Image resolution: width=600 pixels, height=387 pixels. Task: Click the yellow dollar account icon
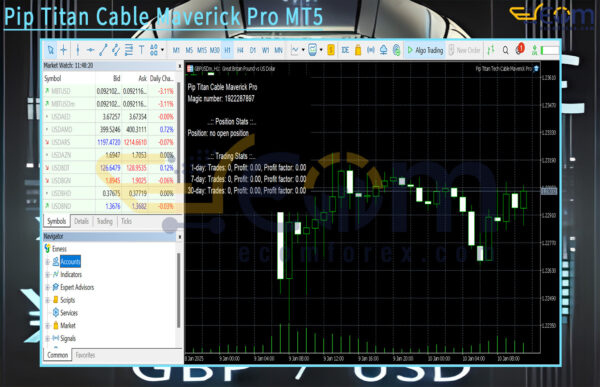[x=331, y=50]
